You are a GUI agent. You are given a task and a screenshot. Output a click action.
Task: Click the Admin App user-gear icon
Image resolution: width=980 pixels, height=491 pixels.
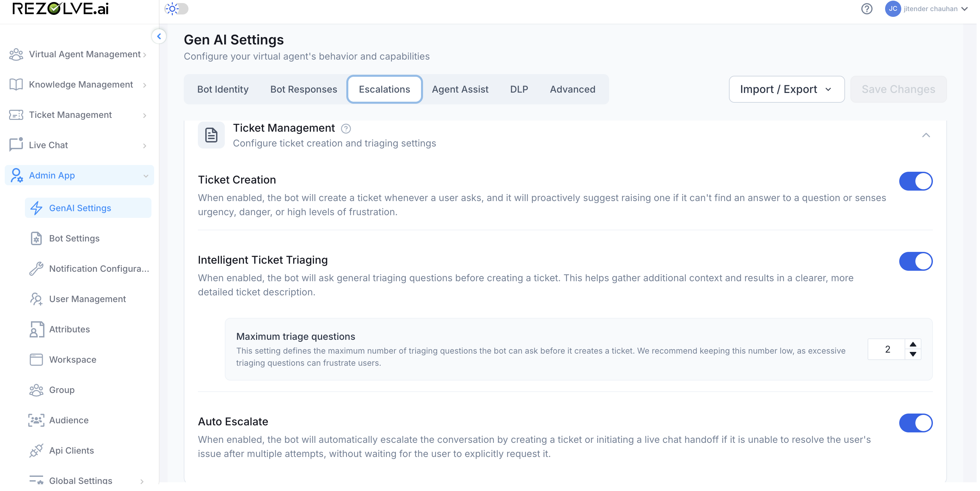[x=17, y=175]
